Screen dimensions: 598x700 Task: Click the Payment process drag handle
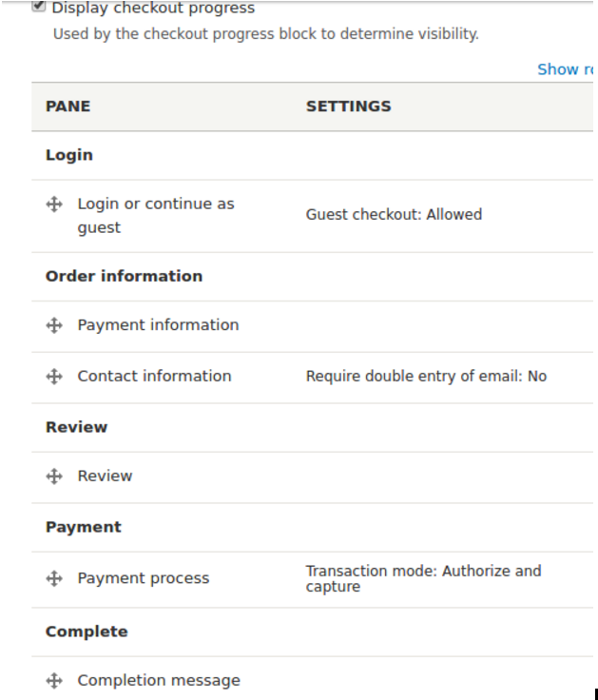pyautogui.click(x=54, y=578)
